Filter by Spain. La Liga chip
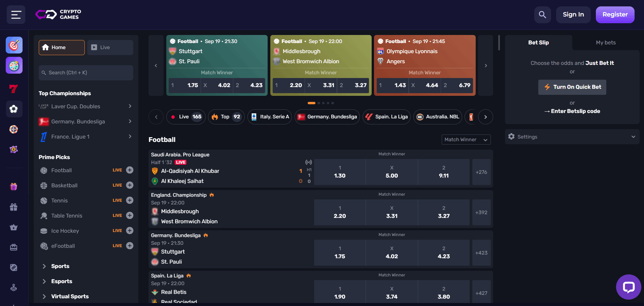This screenshot has height=306, width=644. (x=386, y=117)
